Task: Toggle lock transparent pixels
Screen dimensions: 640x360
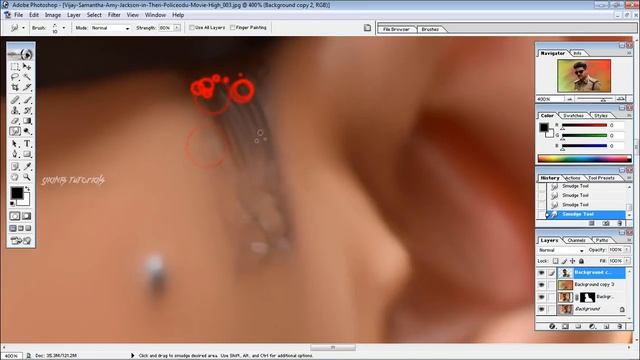Action: 556,261
